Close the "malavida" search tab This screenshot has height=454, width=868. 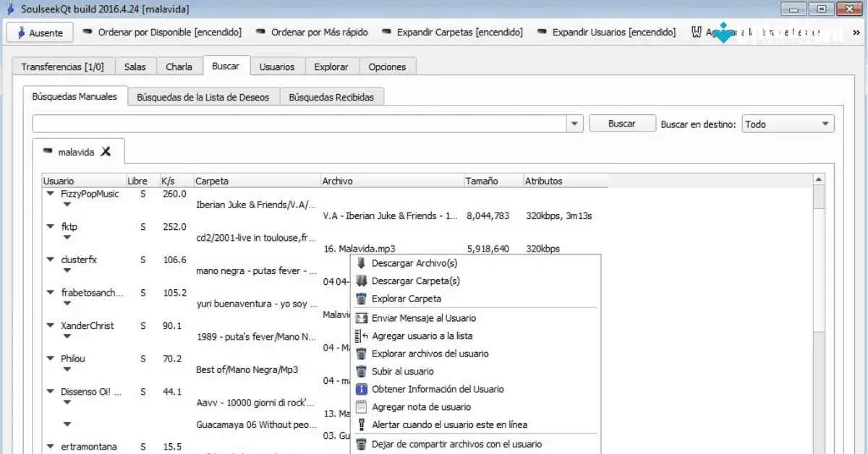[106, 151]
